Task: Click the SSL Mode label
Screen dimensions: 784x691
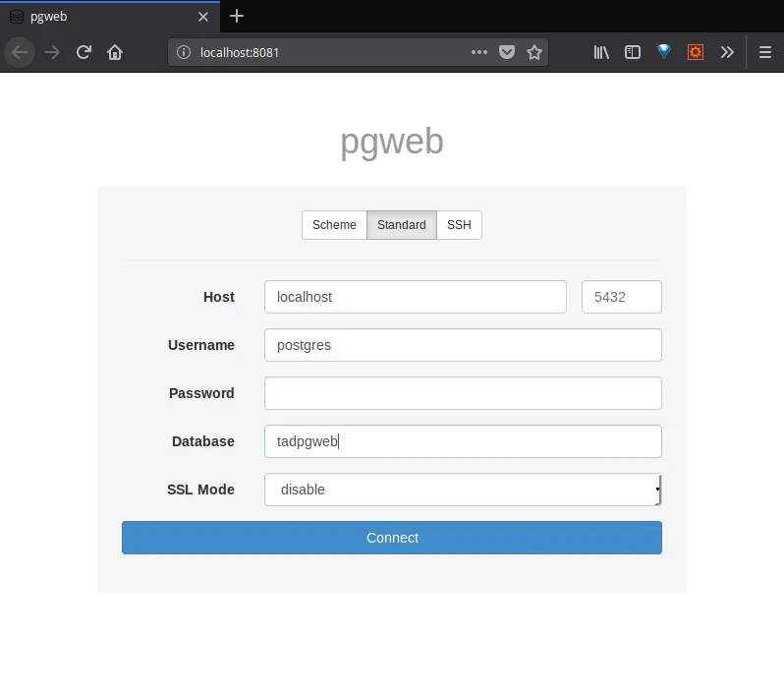Action: [x=200, y=489]
